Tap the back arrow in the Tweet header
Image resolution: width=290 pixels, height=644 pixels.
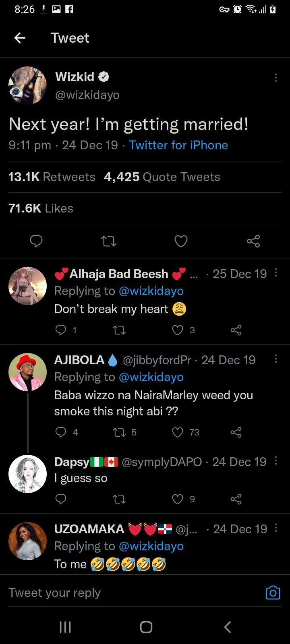(x=20, y=38)
